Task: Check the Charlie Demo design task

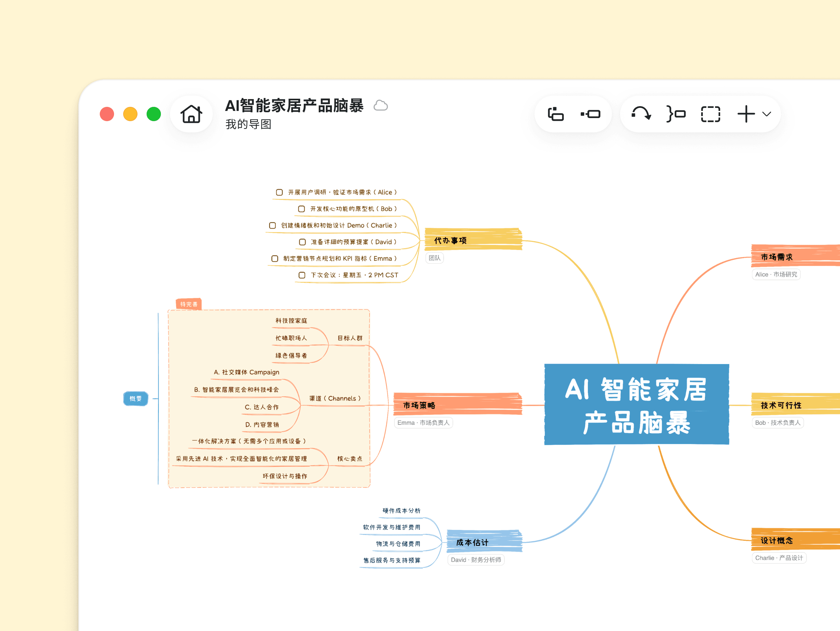Action: [x=273, y=226]
